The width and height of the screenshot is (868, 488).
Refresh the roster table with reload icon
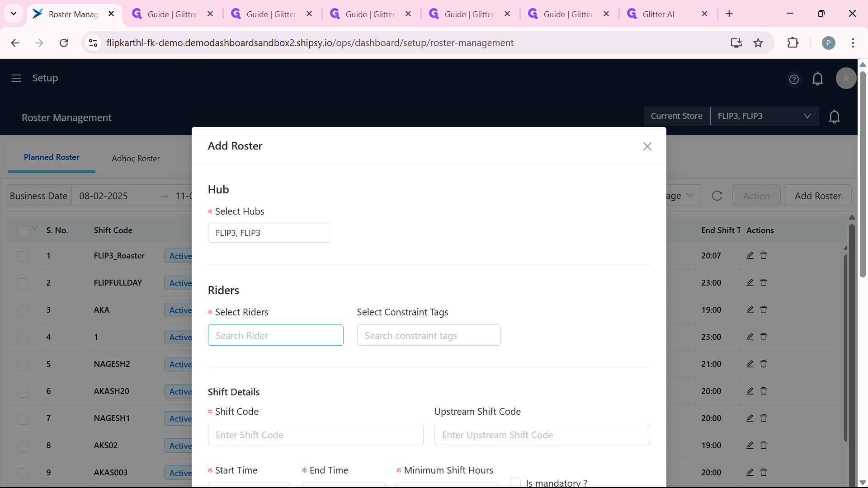[x=717, y=196]
